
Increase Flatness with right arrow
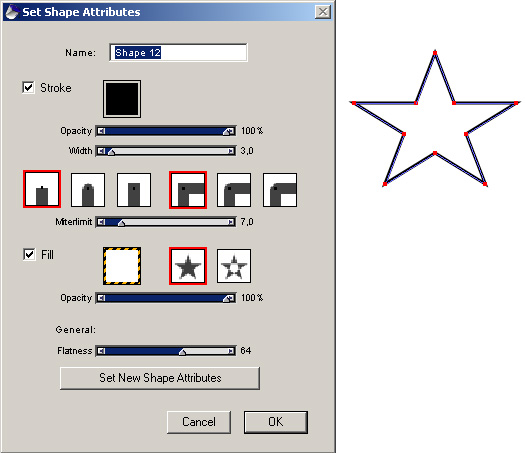pos(231,351)
